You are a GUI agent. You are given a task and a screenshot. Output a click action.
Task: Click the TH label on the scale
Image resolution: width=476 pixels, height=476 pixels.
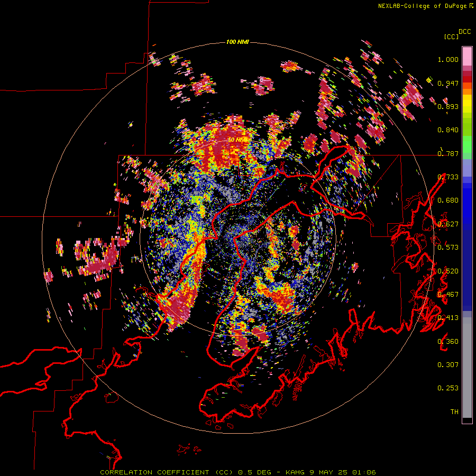pos(454,412)
